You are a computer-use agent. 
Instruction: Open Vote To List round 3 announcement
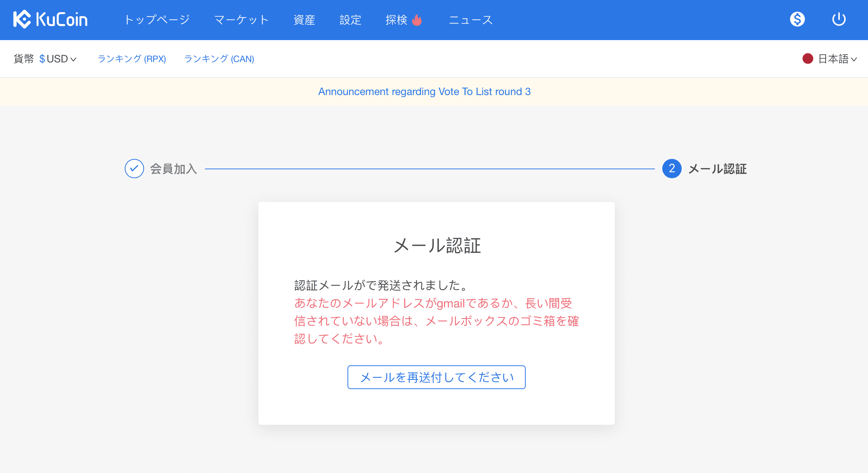pyautogui.click(x=424, y=91)
